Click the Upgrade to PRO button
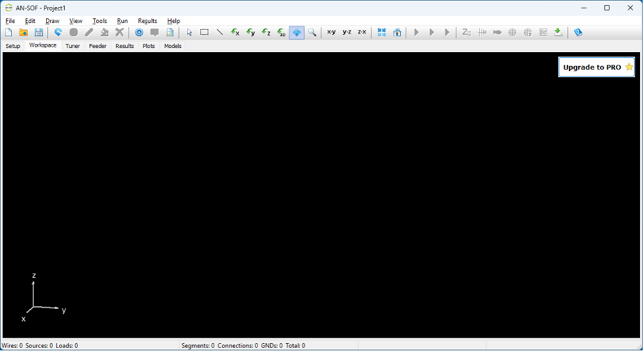The width and height of the screenshot is (644, 351). pos(597,67)
